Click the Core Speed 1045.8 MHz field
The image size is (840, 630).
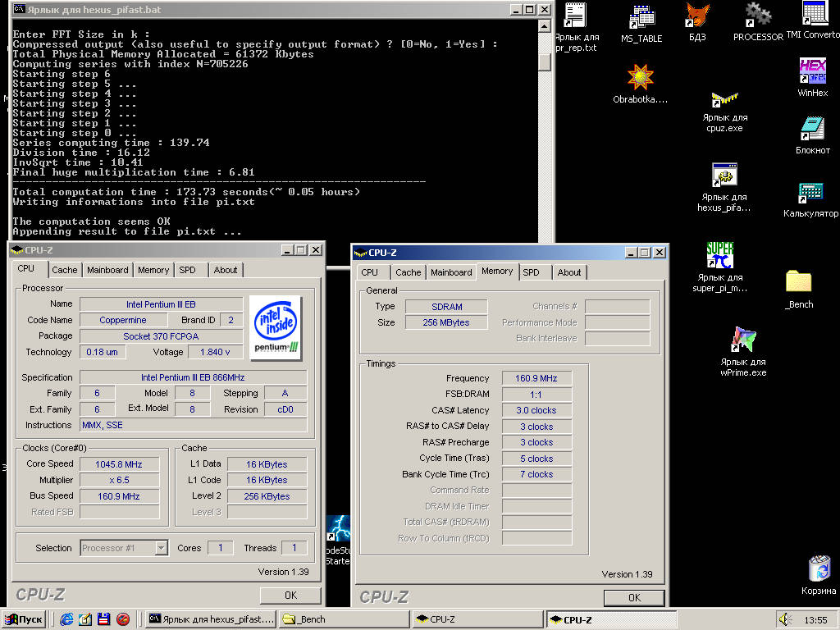[x=119, y=464]
